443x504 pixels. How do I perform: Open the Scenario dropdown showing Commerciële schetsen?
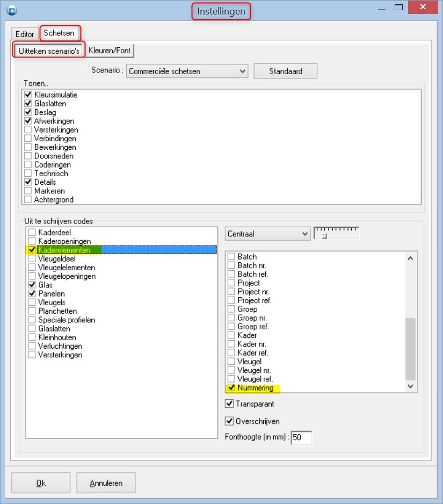point(187,71)
